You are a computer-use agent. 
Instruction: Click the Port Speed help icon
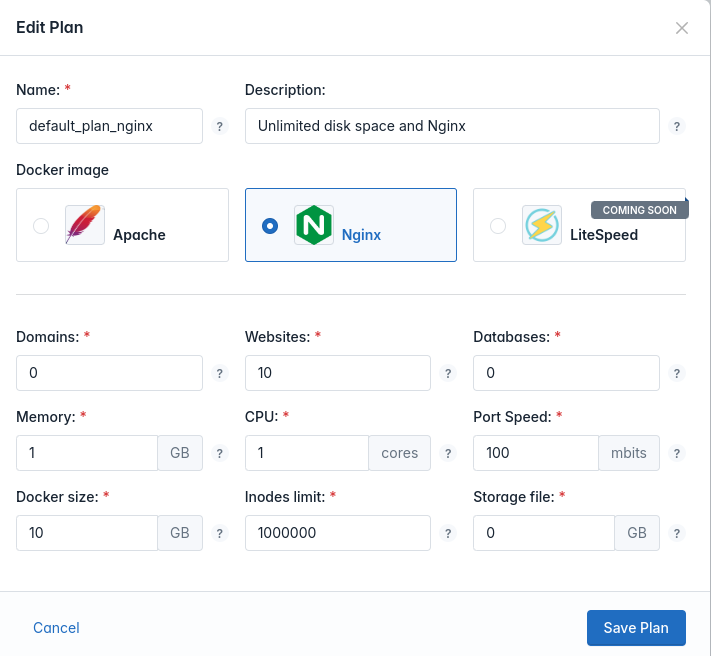coord(677,453)
